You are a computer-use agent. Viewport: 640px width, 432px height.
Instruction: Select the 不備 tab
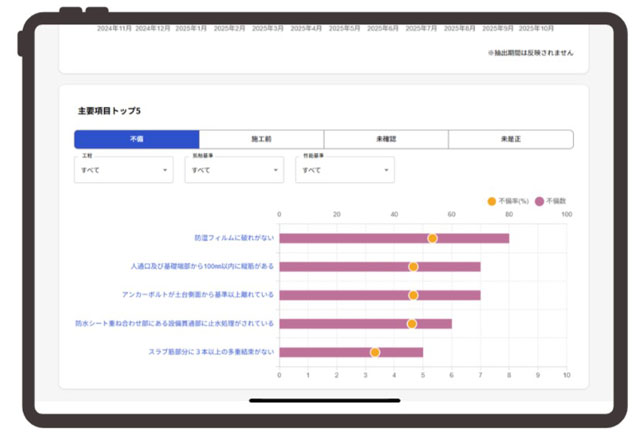[x=137, y=139]
